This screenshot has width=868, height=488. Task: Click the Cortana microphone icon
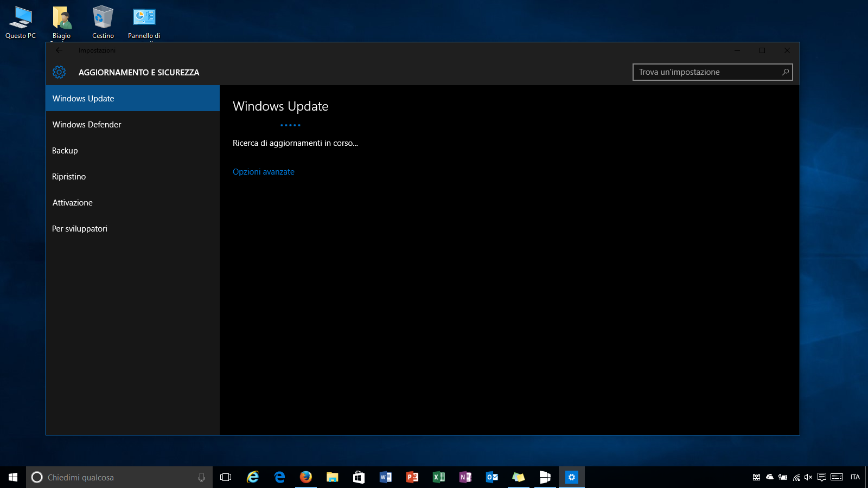[201, 477]
